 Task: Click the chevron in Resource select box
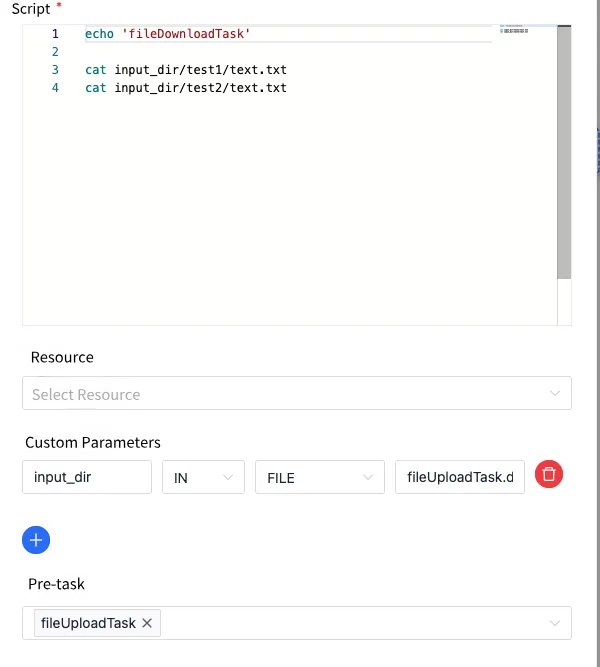tap(554, 393)
